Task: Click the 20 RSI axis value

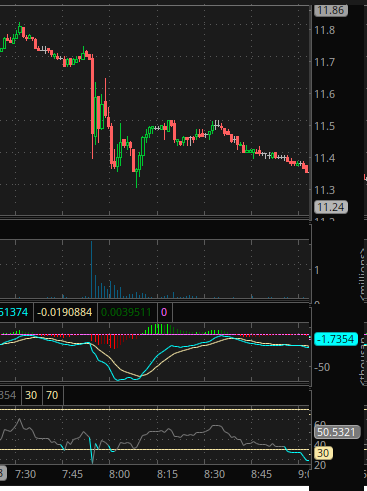Action: pos(320,465)
